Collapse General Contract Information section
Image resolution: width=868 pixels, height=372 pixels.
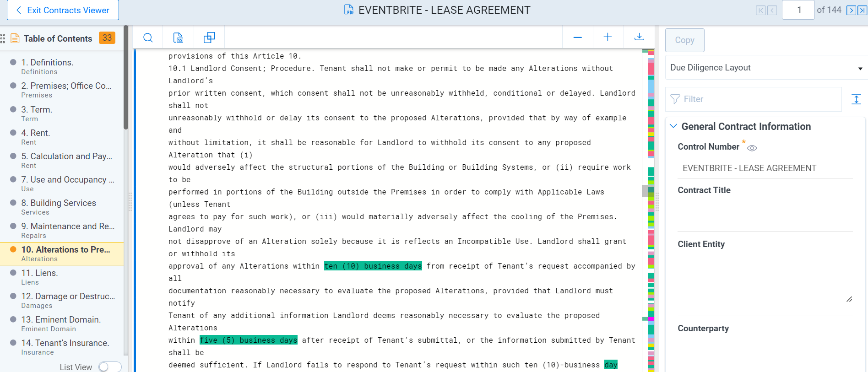(x=673, y=126)
